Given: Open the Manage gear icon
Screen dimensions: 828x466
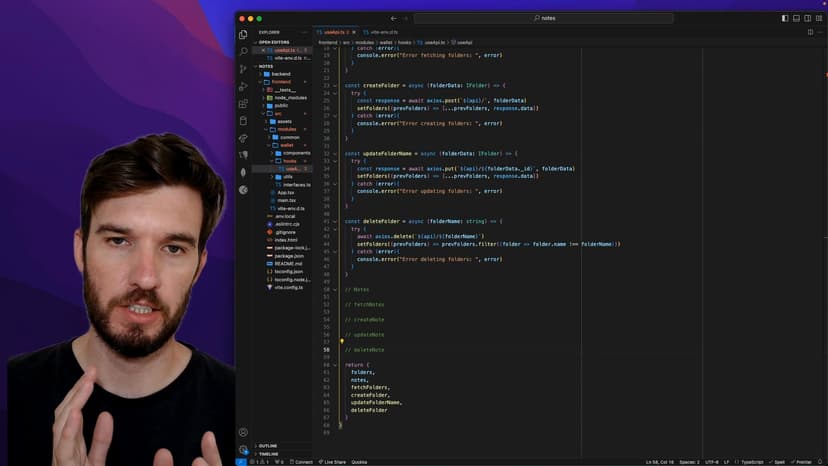Looking at the screenshot, I should point(243,449).
